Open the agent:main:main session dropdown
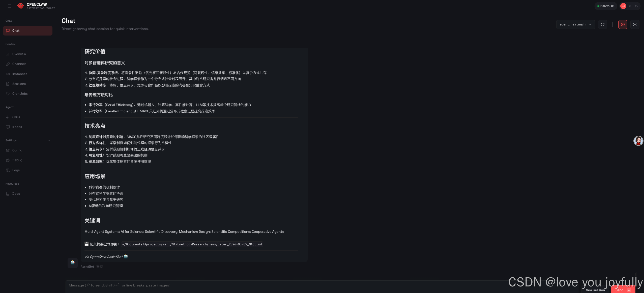The width and height of the screenshot is (644, 293). 575,24
